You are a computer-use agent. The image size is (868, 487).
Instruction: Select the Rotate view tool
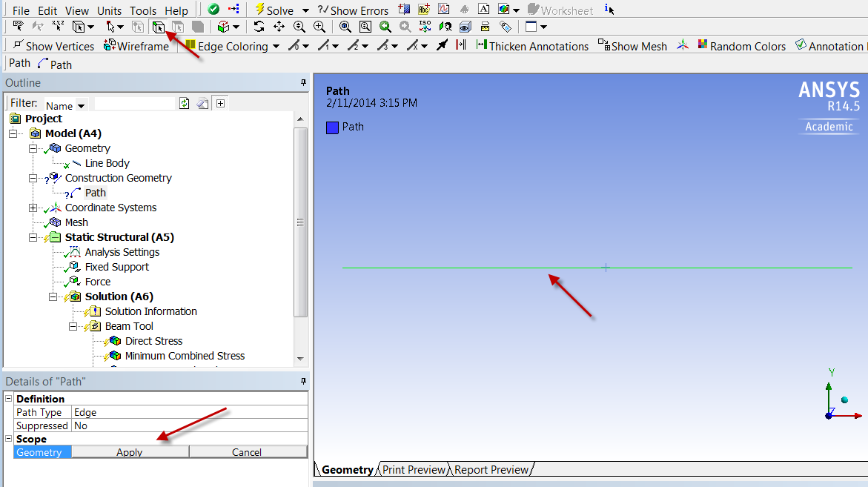(x=259, y=27)
